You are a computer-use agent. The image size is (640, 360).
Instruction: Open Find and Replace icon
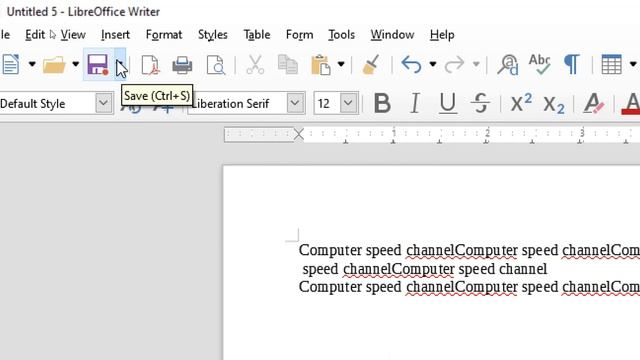[507, 64]
